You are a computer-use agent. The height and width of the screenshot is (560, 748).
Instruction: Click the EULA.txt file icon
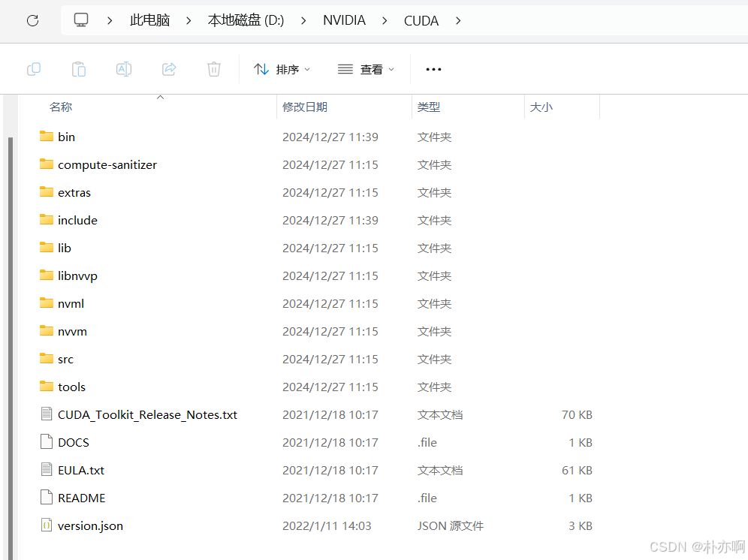click(x=47, y=469)
